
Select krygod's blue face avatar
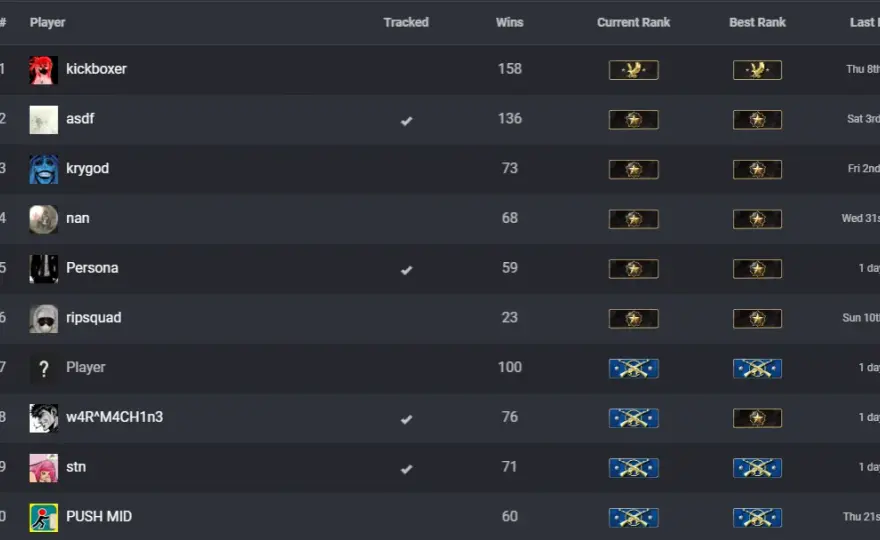pos(43,170)
